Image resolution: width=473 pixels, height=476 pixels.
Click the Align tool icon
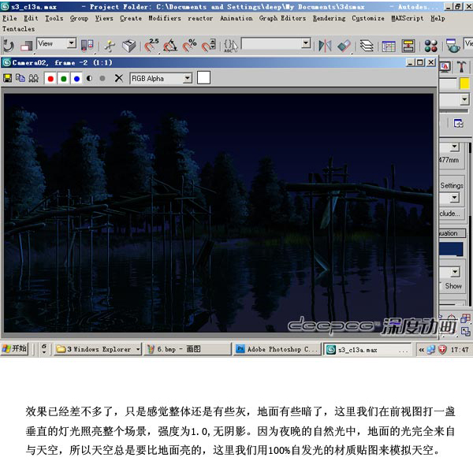[x=344, y=46]
